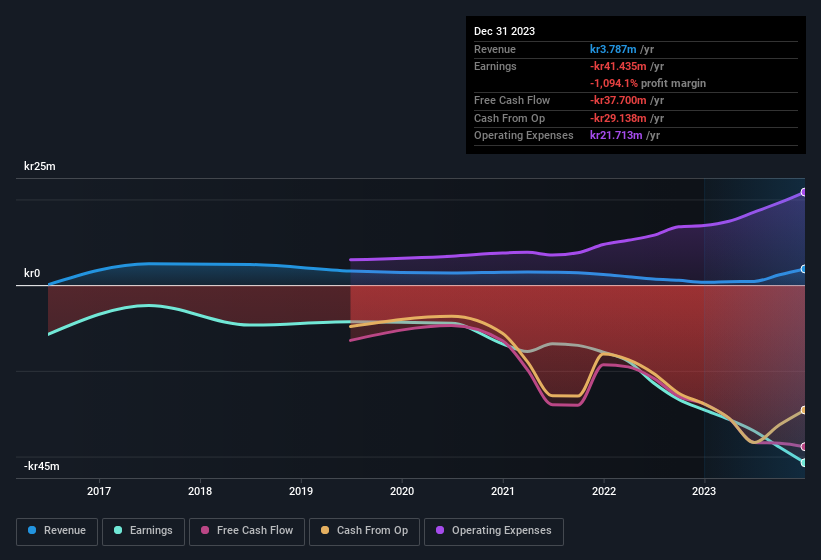Click the blue Revenue legend dot
Screen dimensions: 821x560
click(31, 530)
